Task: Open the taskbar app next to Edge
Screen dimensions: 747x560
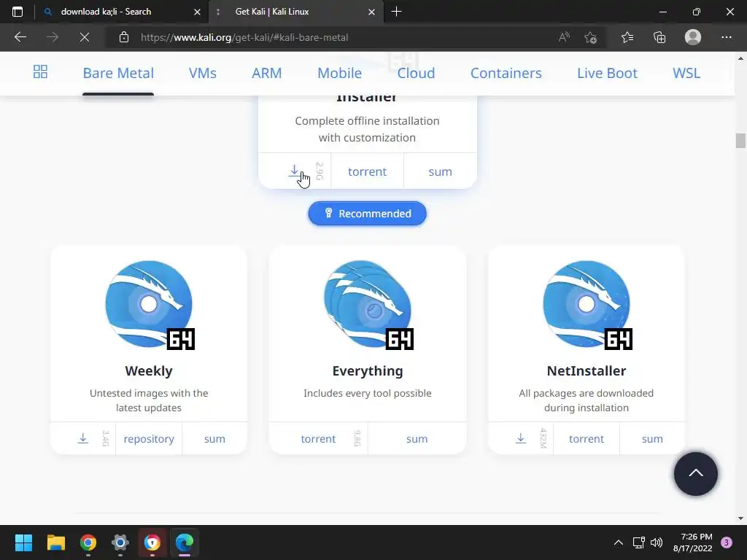Action: [152, 542]
